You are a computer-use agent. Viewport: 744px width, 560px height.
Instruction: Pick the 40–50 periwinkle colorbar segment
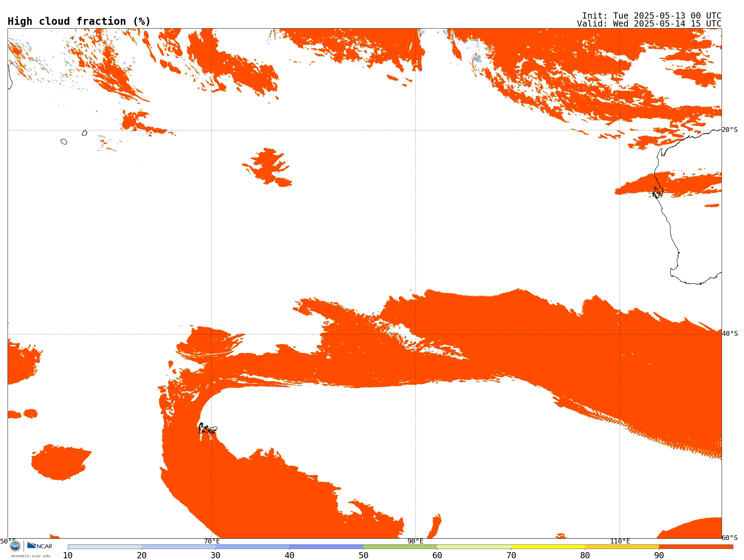click(x=326, y=547)
